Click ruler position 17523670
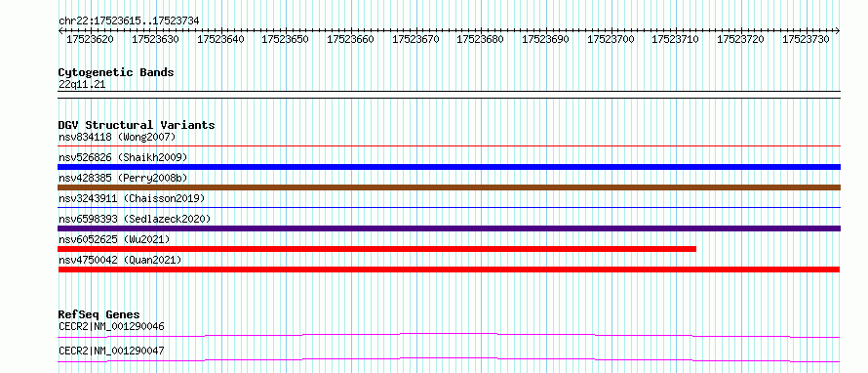 click(x=415, y=39)
